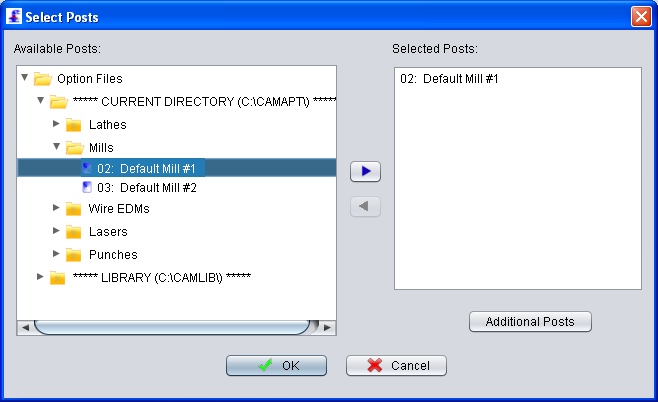Click the horizontal scrollbar left arrow
The image size is (658, 402).
pyautogui.click(x=25, y=327)
